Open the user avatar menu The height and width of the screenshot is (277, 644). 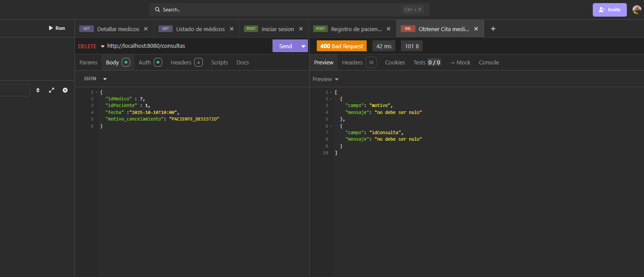pyautogui.click(x=637, y=10)
